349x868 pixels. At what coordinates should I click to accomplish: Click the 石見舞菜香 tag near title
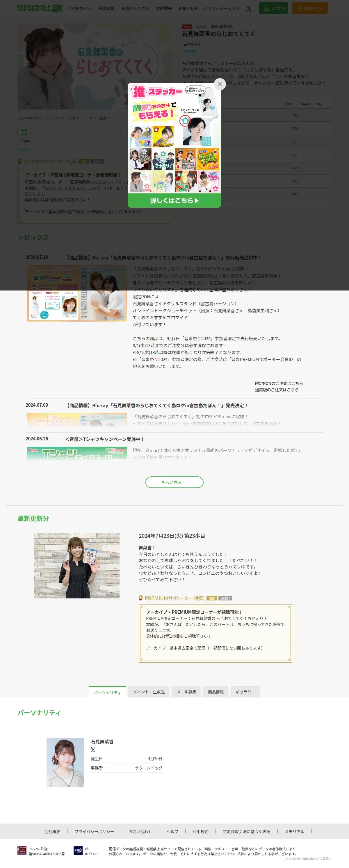click(x=192, y=44)
